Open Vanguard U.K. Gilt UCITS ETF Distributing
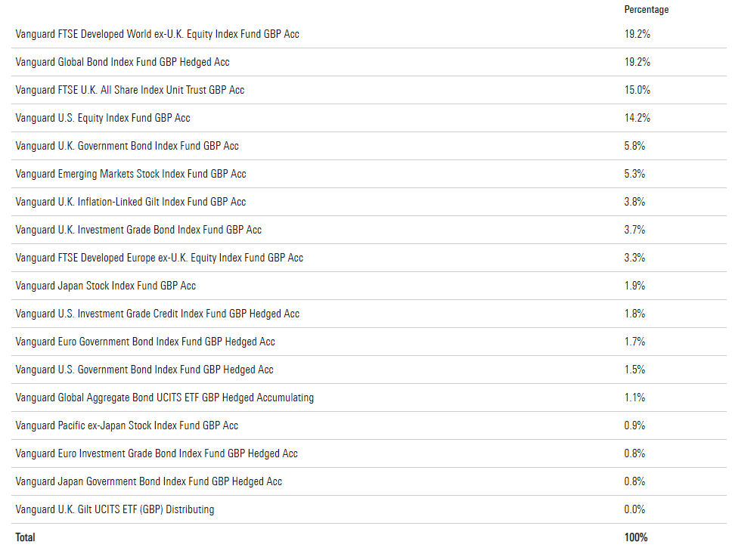 point(115,509)
